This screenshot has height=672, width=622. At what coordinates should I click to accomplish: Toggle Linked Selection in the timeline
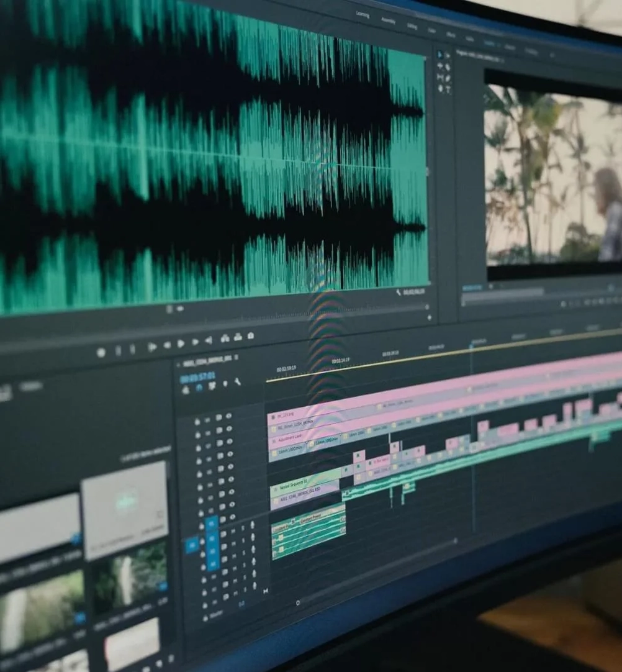pos(212,386)
